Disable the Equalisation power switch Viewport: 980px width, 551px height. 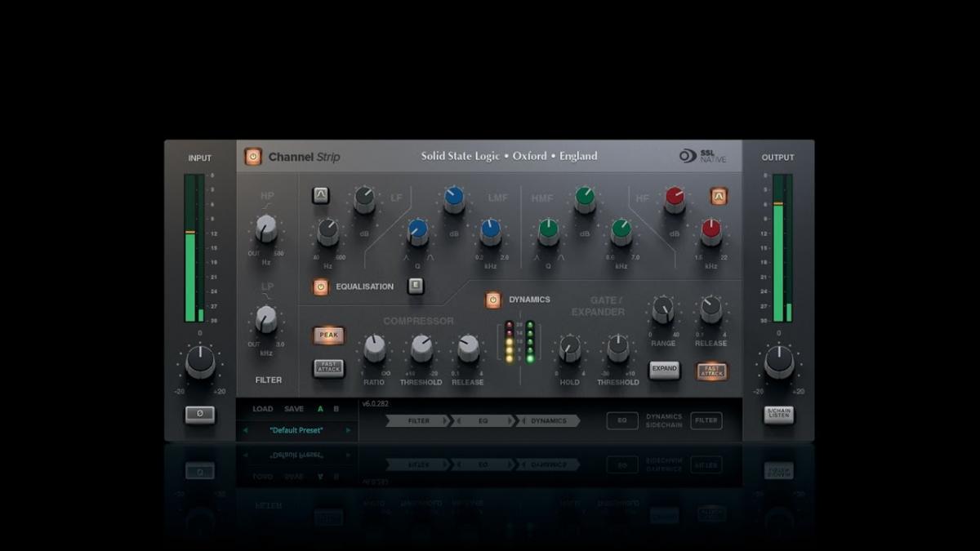tap(321, 287)
